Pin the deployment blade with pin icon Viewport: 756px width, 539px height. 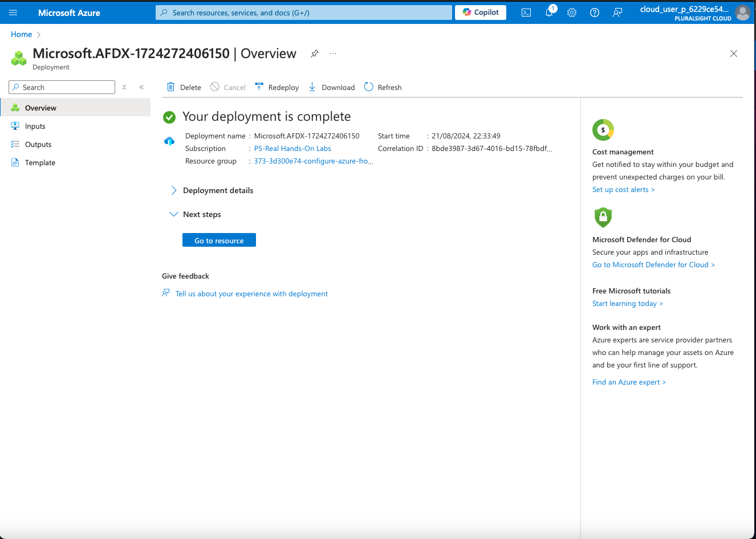pos(314,54)
